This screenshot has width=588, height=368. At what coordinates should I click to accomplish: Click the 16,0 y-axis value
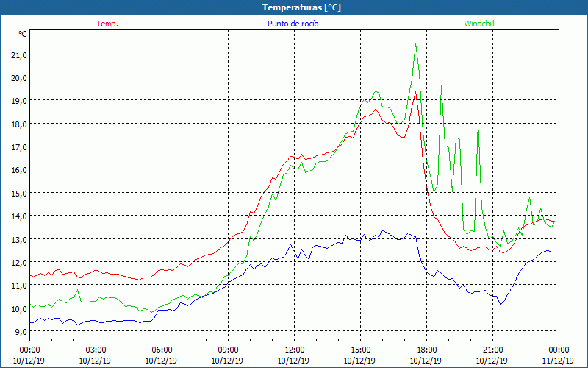pos(19,170)
